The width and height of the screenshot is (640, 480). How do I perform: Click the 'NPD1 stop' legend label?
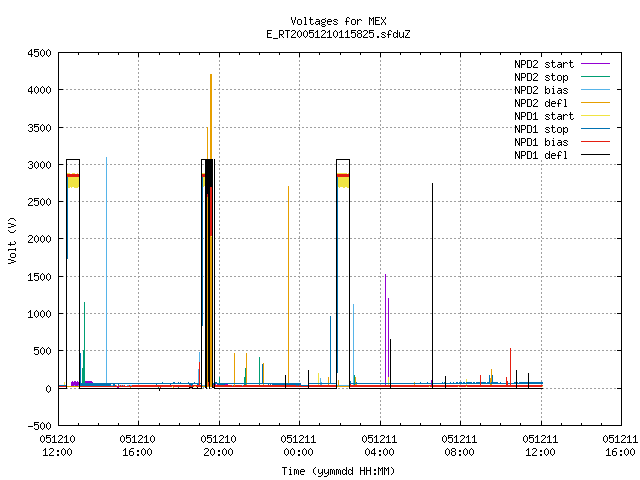[x=541, y=129]
